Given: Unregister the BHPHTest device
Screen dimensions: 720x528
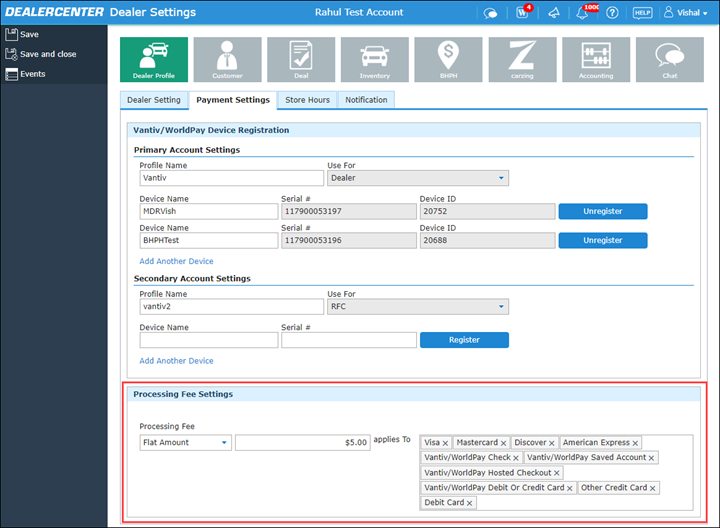Looking at the screenshot, I should click(x=603, y=241).
